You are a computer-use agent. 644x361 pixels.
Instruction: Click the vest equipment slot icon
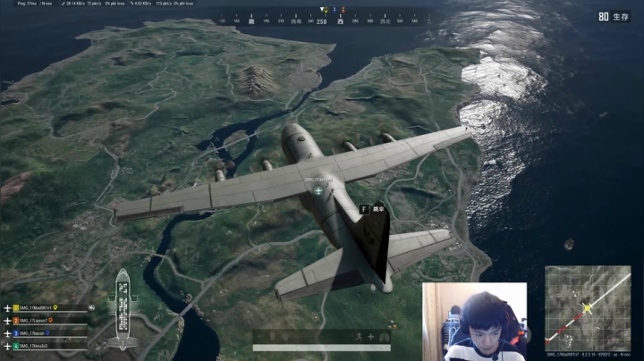click(286, 336)
